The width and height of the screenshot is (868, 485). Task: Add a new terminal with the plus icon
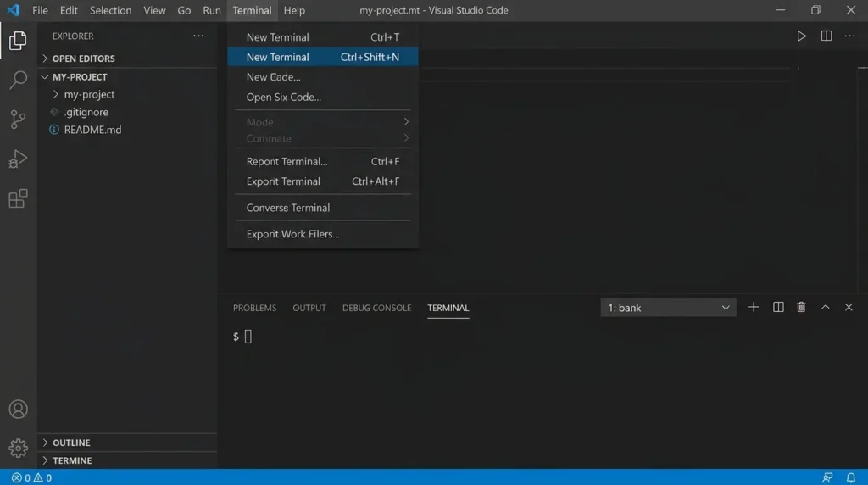point(754,307)
